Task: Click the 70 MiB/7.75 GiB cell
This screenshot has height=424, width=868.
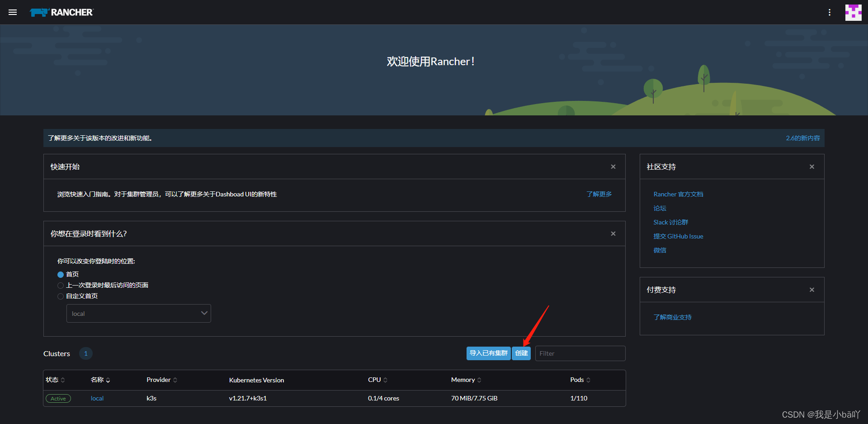Action: (x=474, y=398)
